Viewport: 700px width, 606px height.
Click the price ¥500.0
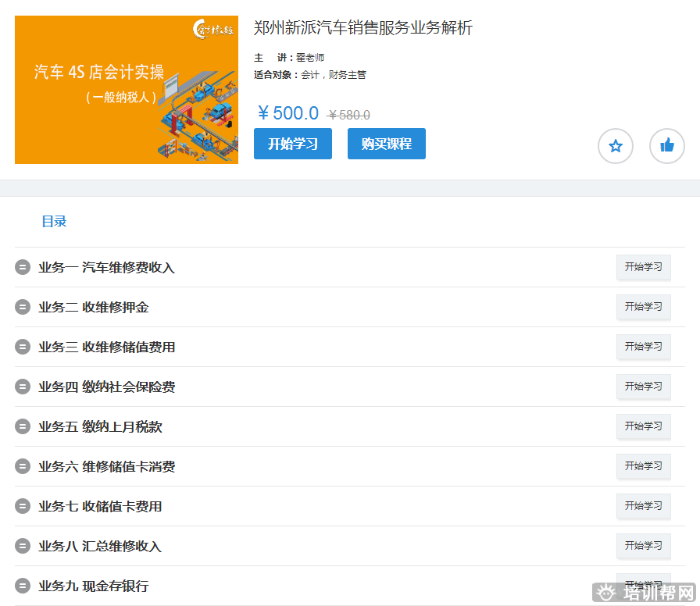[288, 113]
